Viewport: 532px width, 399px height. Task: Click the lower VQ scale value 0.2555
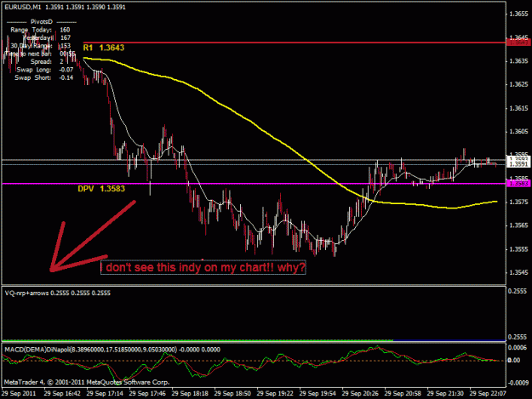(x=518, y=337)
